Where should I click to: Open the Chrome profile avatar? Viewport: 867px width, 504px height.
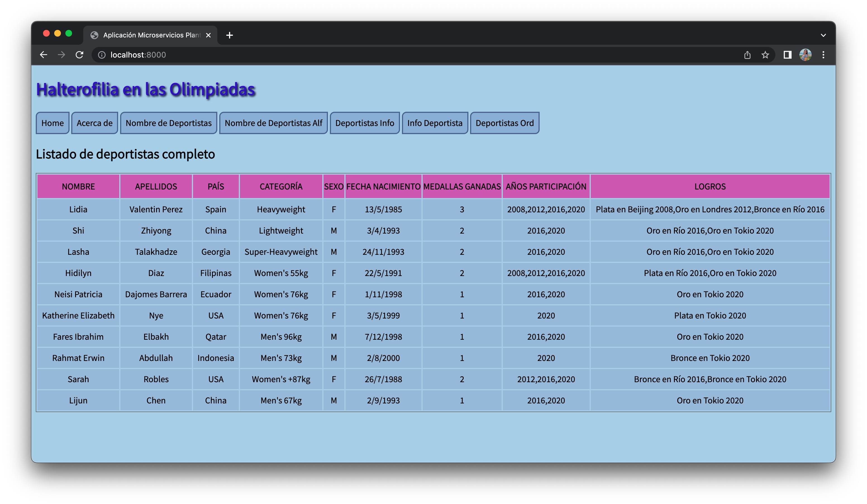(806, 55)
